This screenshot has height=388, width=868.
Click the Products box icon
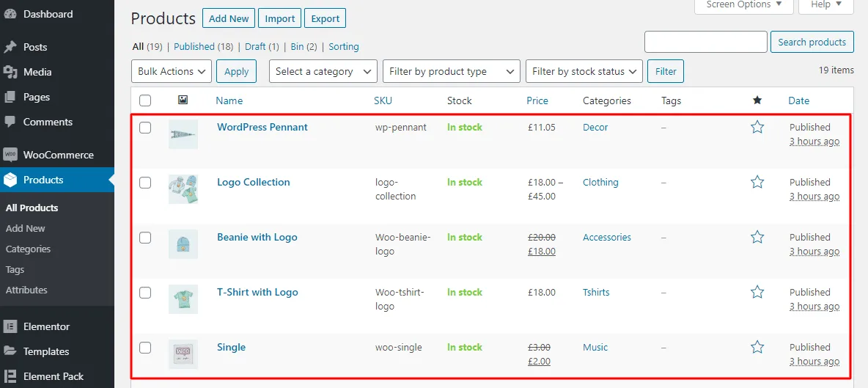pos(10,180)
